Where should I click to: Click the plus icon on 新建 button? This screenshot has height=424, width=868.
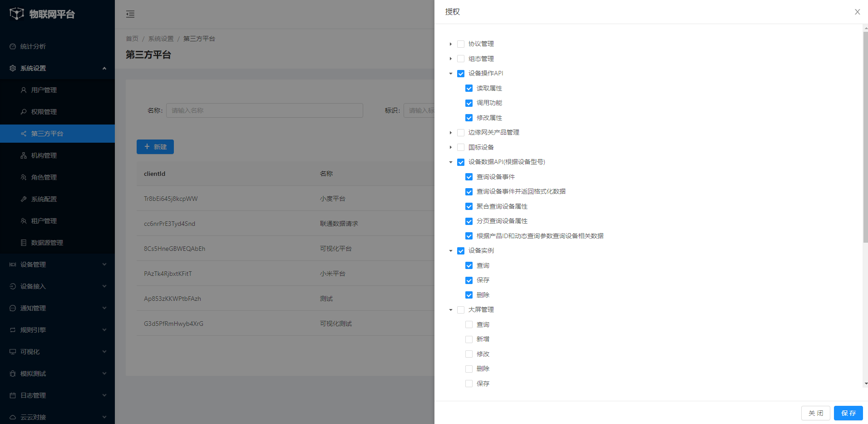point(147,146)
